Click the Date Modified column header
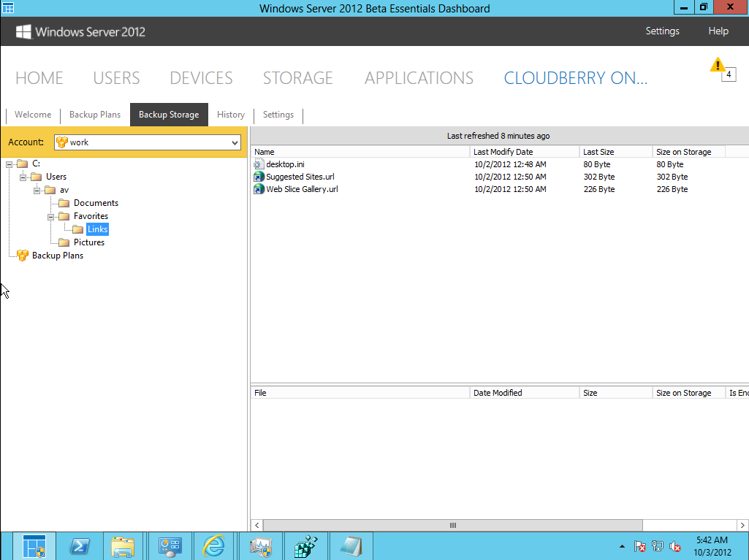 (x=525, y=393)
